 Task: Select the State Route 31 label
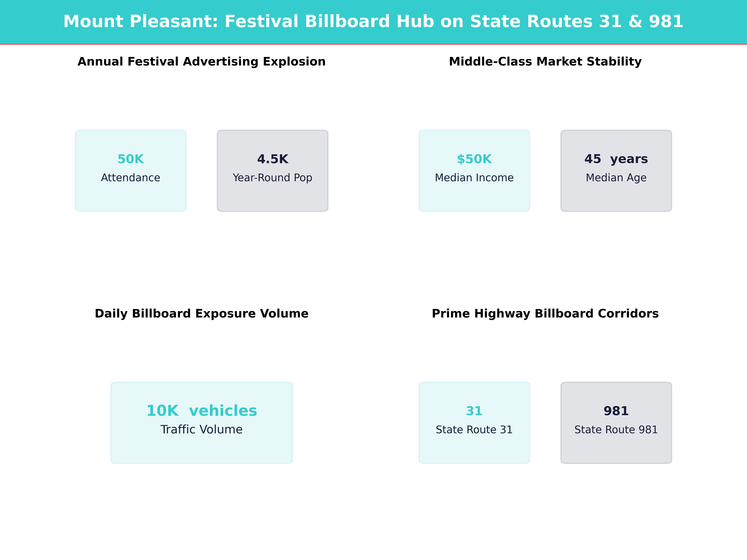click(474, 429)
